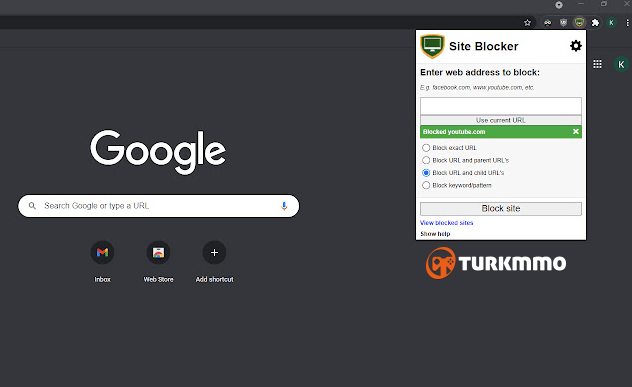The height and width of the screenshot is (387, 632).
Task: Open View blocked sites link
Action: click(x=447, y=223)
